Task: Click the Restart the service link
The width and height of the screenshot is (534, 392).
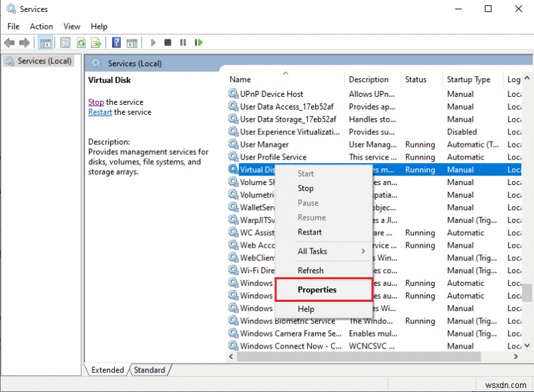Action: [x=99, y=112]
